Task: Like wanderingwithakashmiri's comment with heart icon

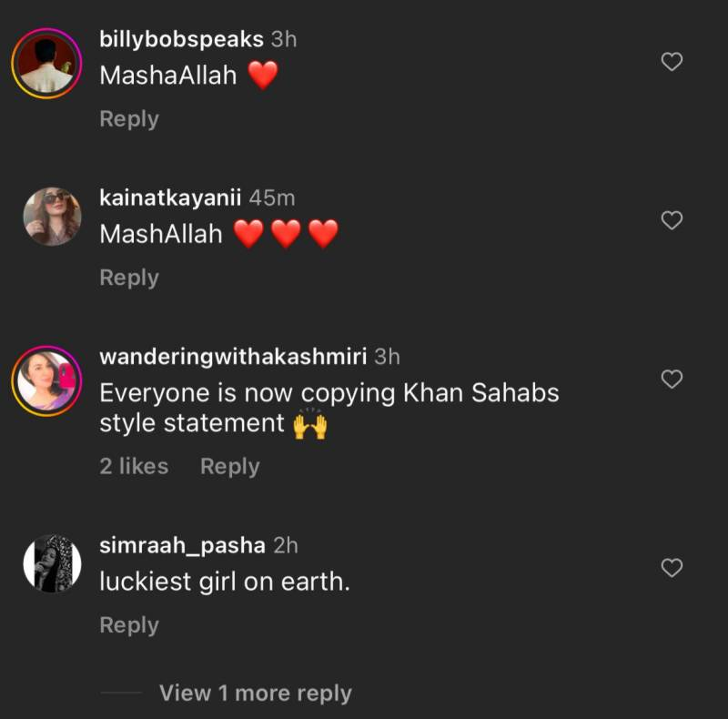Action: pyautogui.click(x=672, y=380)
